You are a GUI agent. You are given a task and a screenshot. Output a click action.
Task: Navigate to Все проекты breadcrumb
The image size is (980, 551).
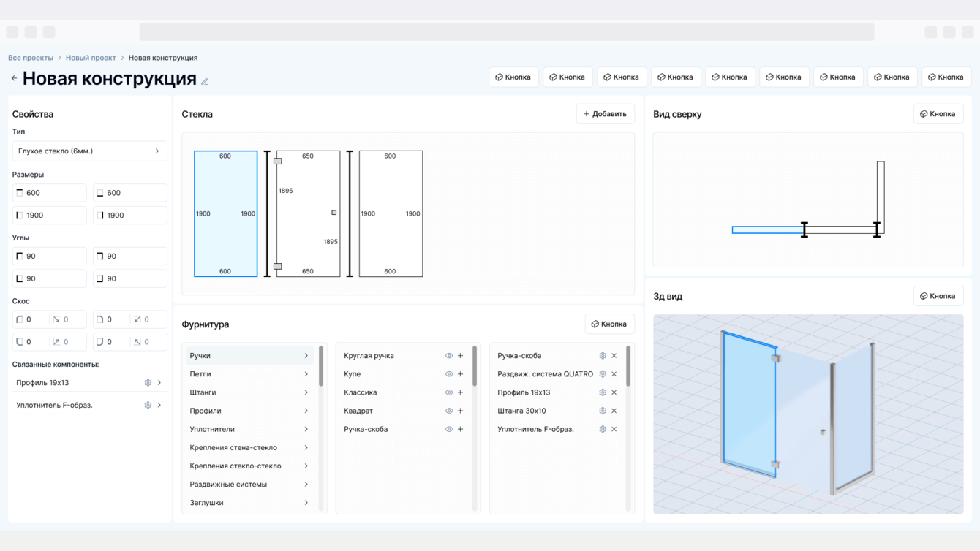point(31,58)
